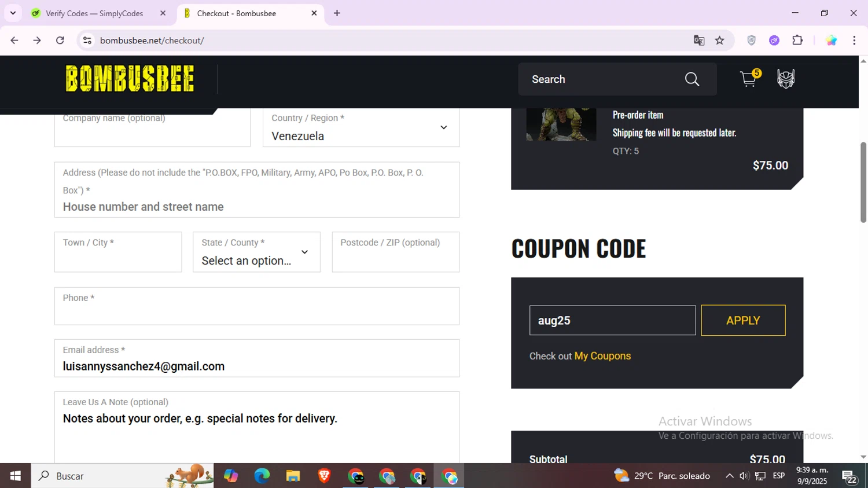
Task: Click the Email address field
Action: [x=257, y=358]
